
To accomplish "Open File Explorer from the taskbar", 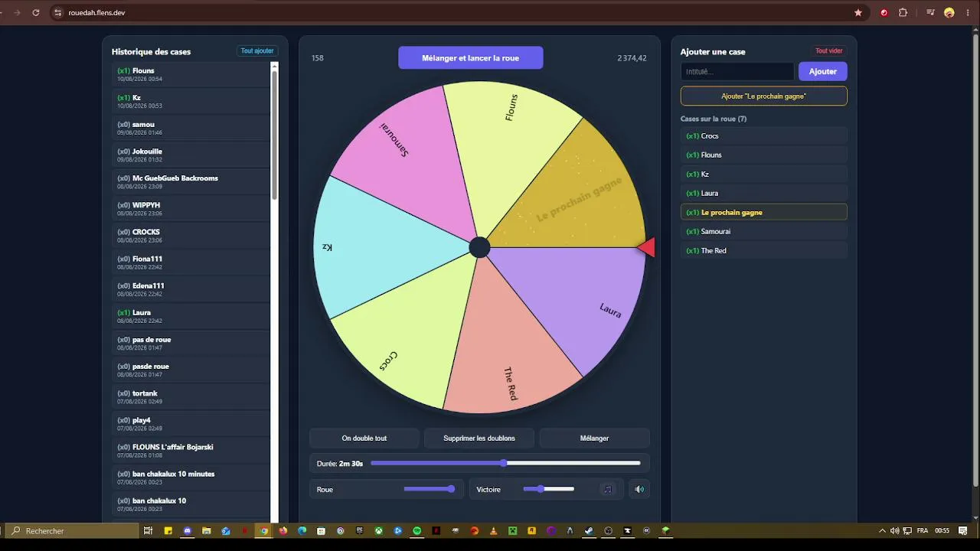I will (207, 530).
